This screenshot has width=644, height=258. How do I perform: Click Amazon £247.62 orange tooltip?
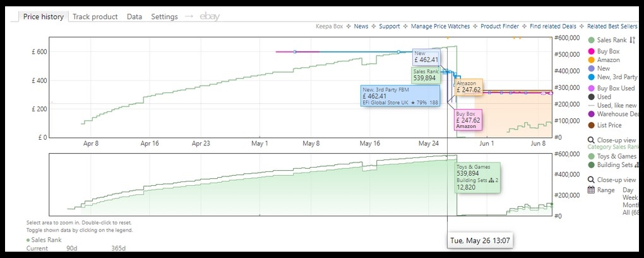468,87
